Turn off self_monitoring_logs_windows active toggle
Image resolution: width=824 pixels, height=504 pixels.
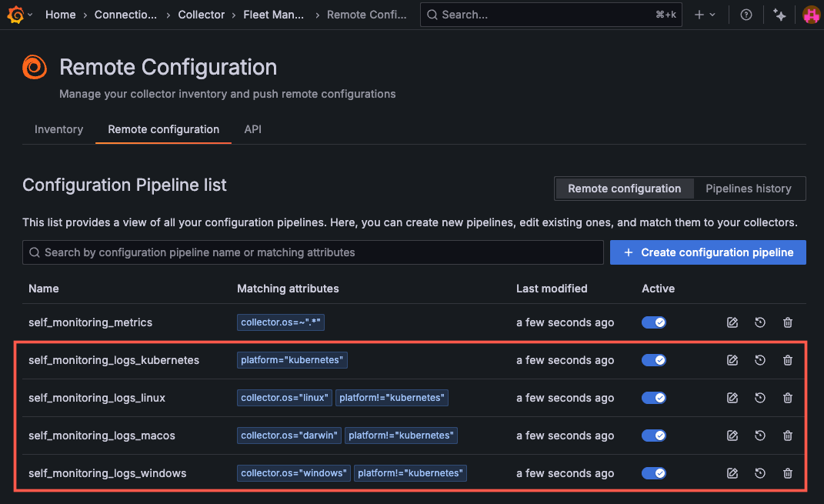654,473
